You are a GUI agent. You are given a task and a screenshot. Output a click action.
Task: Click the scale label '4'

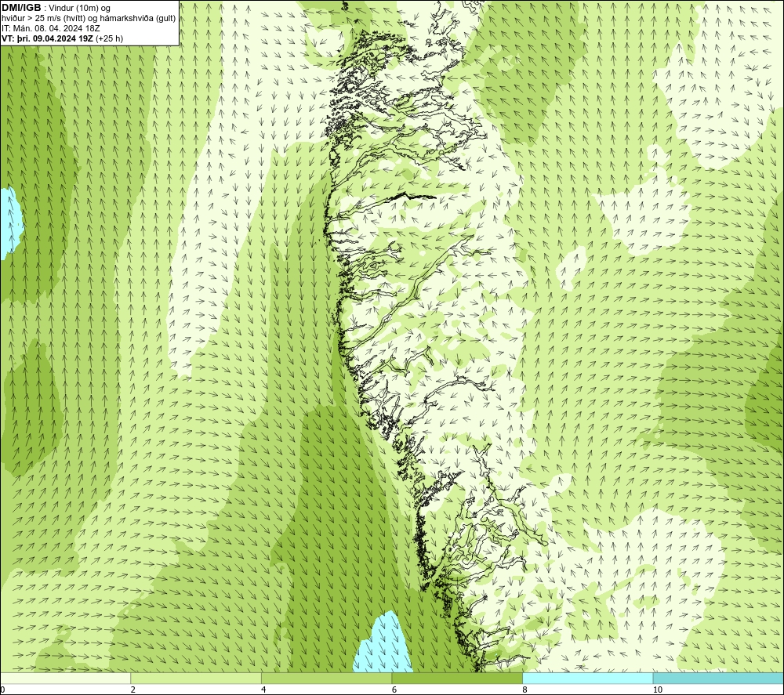(263, 690)
